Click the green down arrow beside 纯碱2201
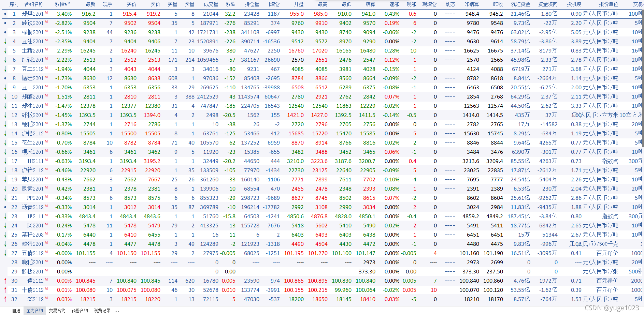Viewport: 644px width, 315px height. 5,60
